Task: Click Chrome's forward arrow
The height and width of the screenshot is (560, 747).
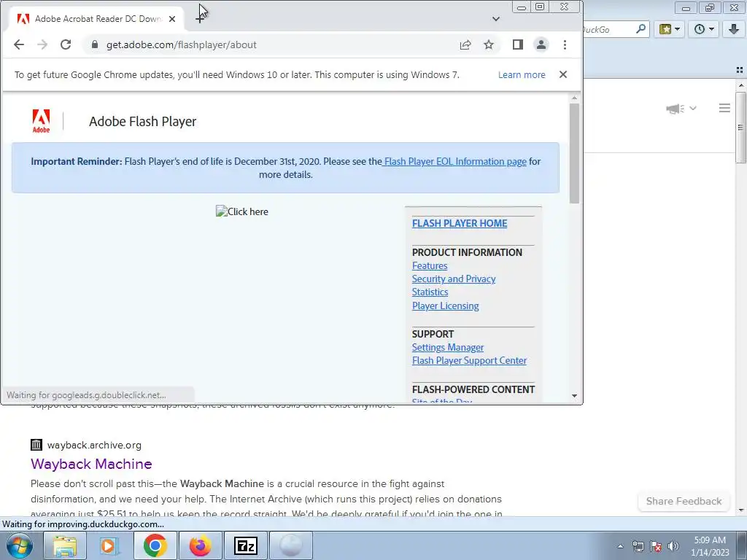Action: coord(42,44)
